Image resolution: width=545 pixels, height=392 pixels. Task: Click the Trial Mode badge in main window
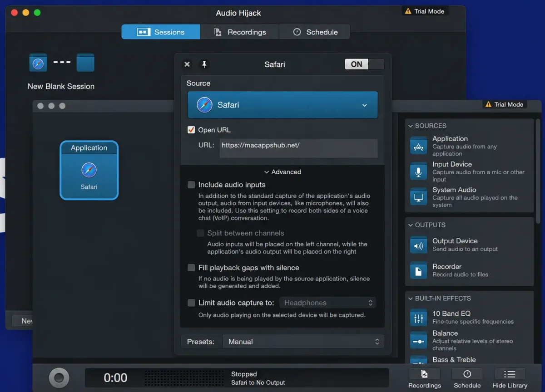(425, 11)
